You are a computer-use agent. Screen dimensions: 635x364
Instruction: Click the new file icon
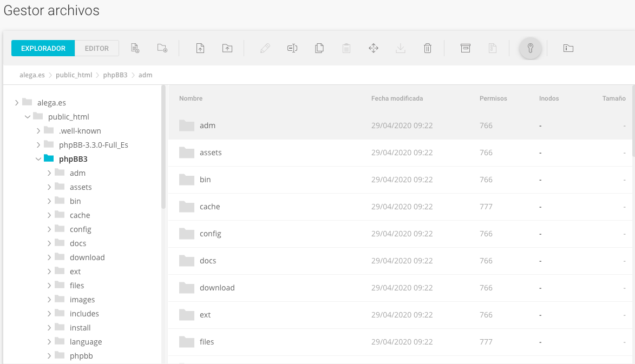pos(135,48)
